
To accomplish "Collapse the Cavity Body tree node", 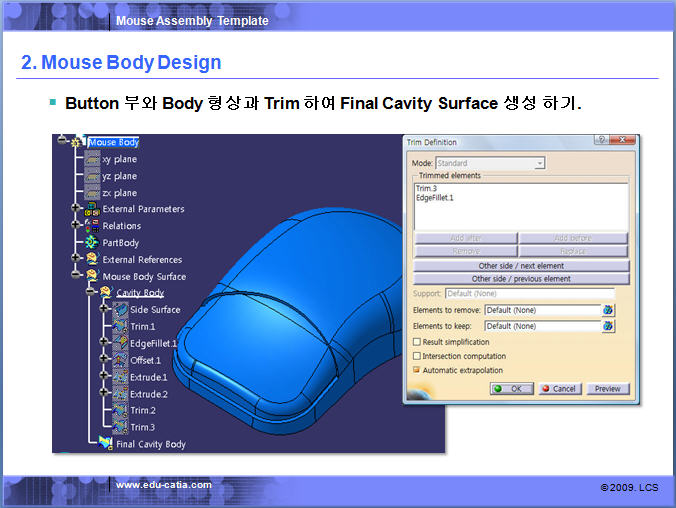I will point(91,293).
